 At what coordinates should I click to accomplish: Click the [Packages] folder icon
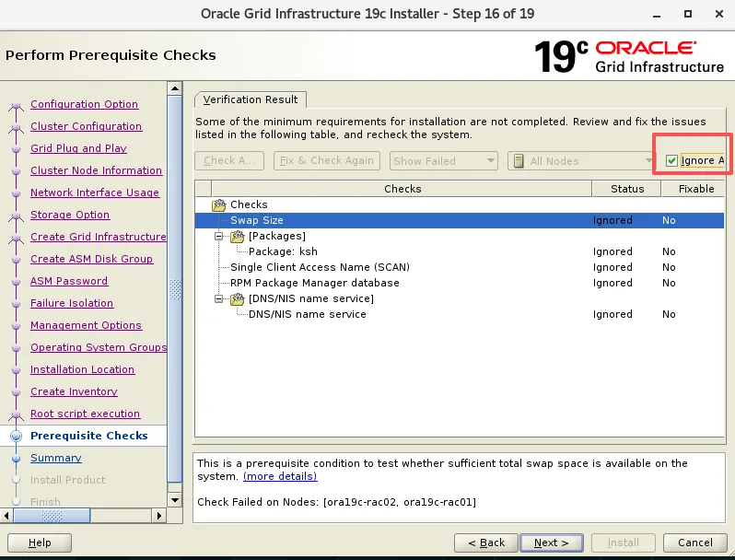[238, 236]
